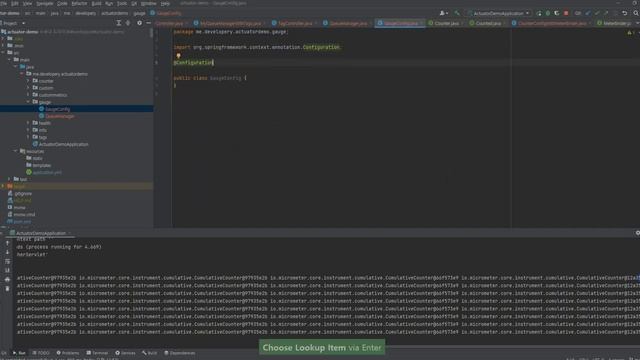Screen dimensions: 640x360
Task: Run ActuatorDemoApplication with the rerun icon
Action: coord(539,13)
